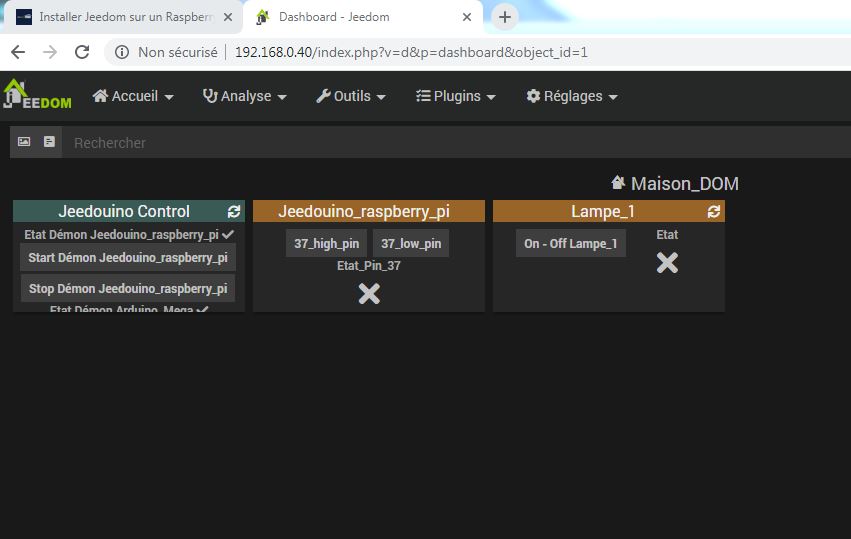Viewport: 851px width, 539px height.
Task: Click the 37_low_pin button
Action: [x=411, y=243]
